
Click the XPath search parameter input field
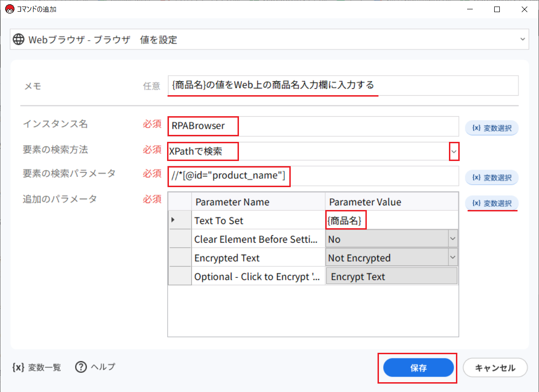pyautogui.click(x=313, y=176)
